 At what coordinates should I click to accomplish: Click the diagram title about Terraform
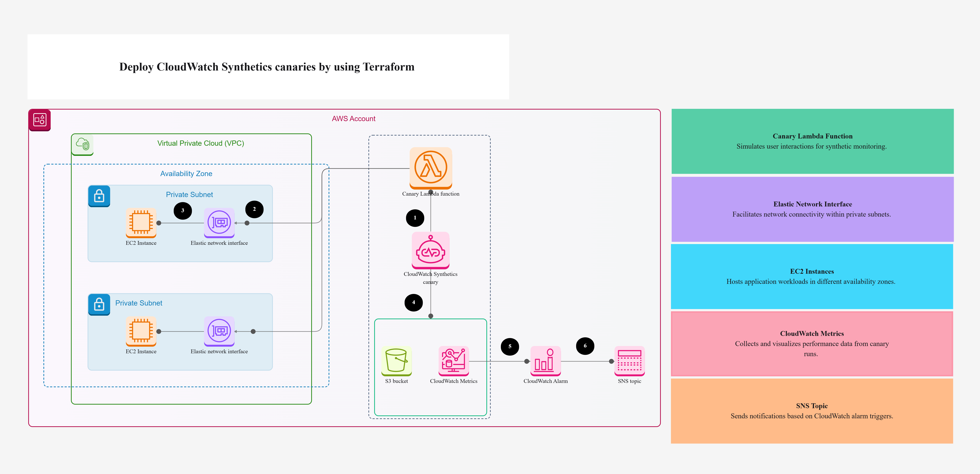point(267,67)
